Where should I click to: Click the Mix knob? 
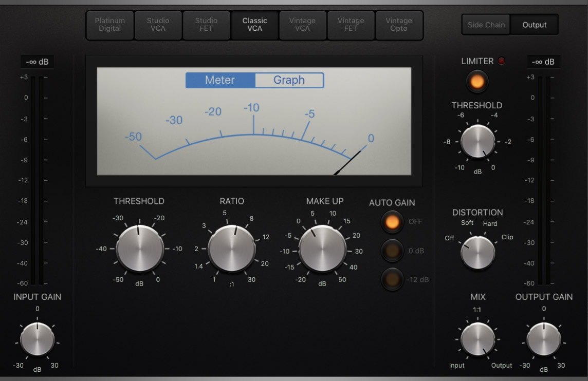477,339
